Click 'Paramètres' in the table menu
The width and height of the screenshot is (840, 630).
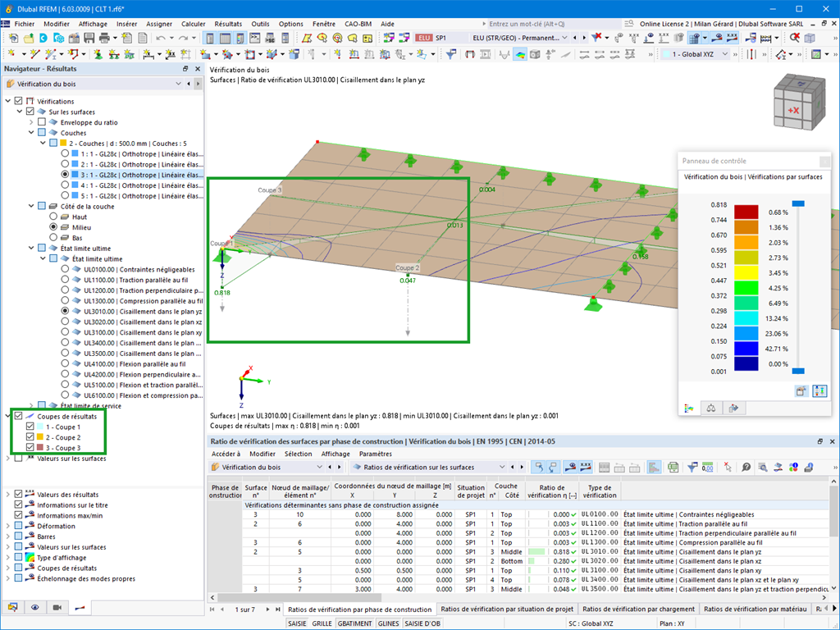point(375,454)
